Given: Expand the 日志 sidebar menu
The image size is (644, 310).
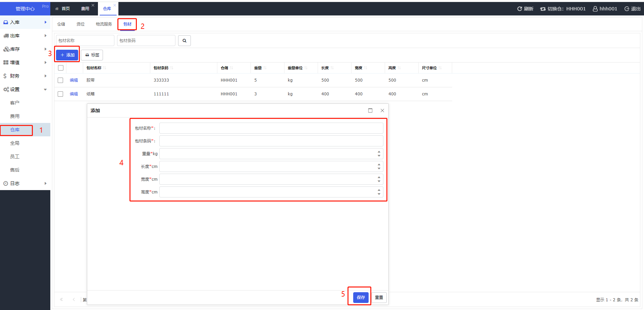Looking at the screenshot, I should click(25, 183).
